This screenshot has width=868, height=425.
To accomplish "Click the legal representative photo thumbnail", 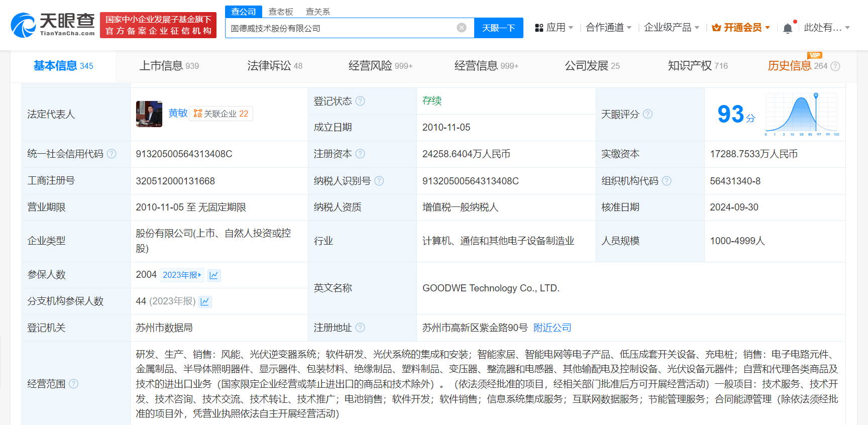I will click(x=149, y=114).
